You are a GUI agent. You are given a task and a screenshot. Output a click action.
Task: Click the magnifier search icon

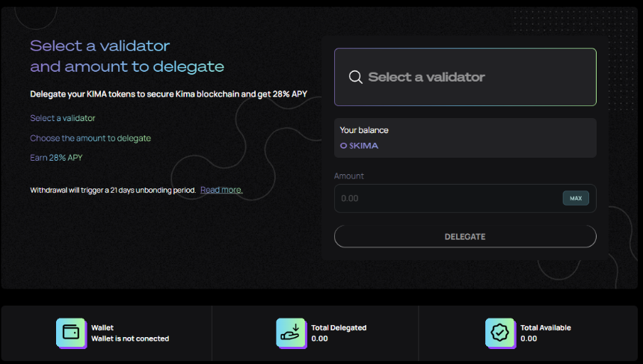[356, 77]
